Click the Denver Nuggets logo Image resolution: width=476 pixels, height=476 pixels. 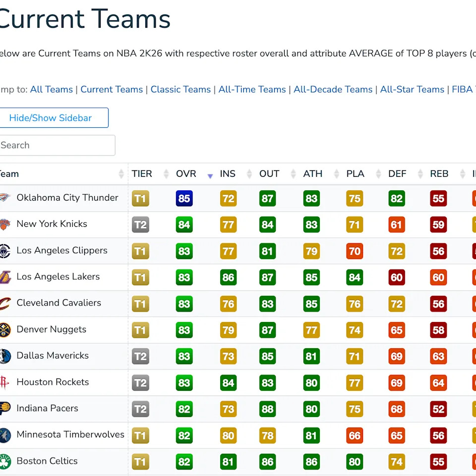tap(5, 329)
